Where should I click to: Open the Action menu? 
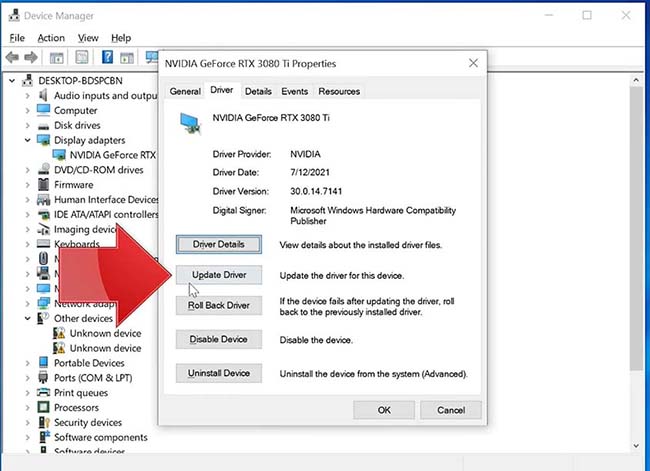(51, 38)
